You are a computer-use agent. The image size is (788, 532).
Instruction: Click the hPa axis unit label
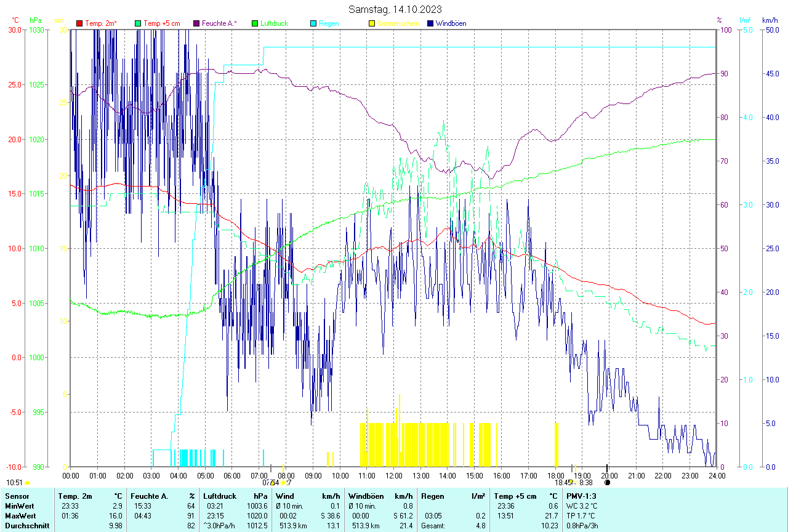pos(35,20)
